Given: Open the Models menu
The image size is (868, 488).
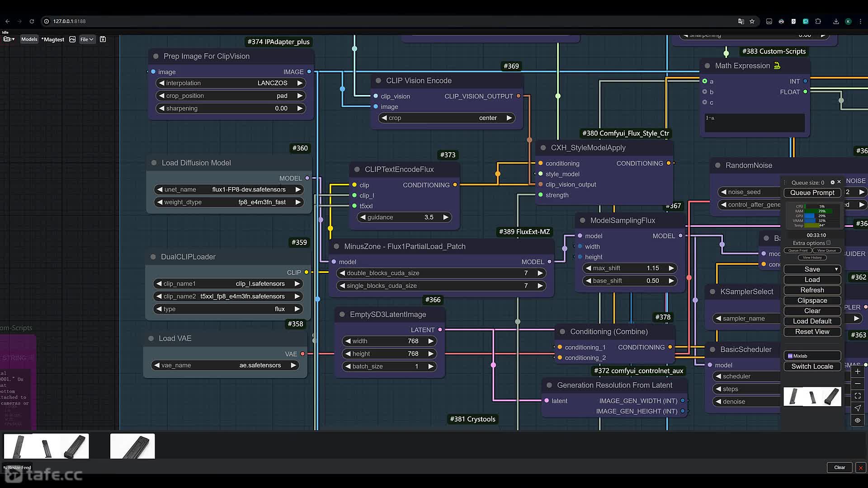Looking at the screenshot, I should [x=29, y=39].
